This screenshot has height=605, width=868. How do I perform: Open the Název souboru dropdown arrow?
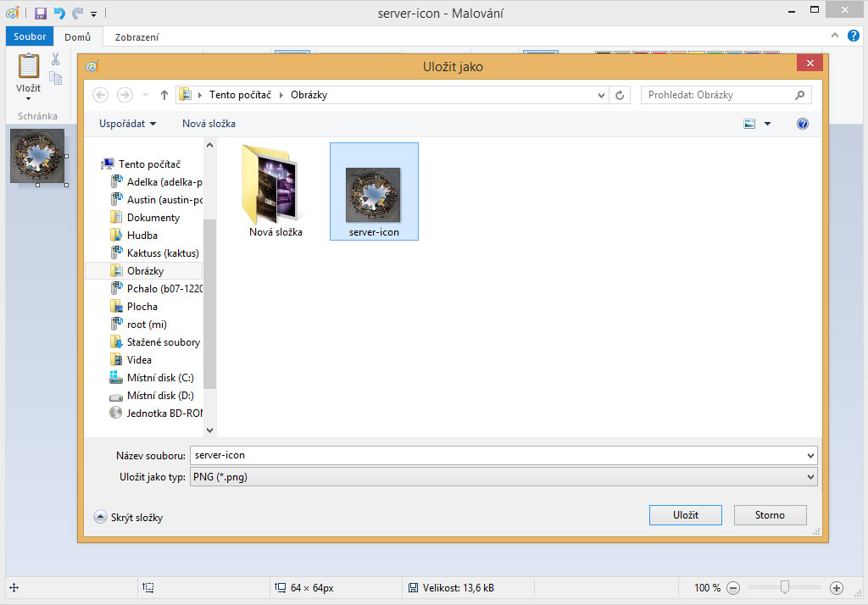point(811,455)
